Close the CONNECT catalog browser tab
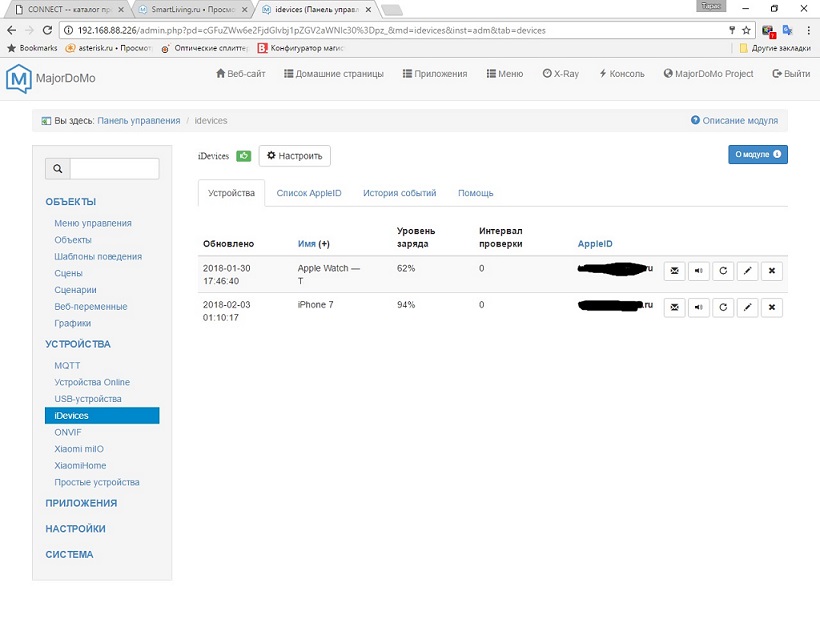This screenshot has width=820, height=631. [x=121, y=9]
